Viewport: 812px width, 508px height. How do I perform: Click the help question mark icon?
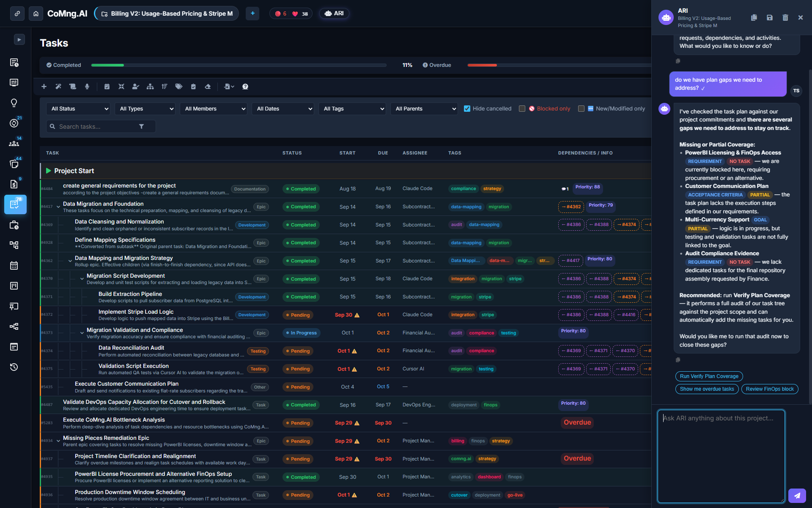tap(245, 86)
